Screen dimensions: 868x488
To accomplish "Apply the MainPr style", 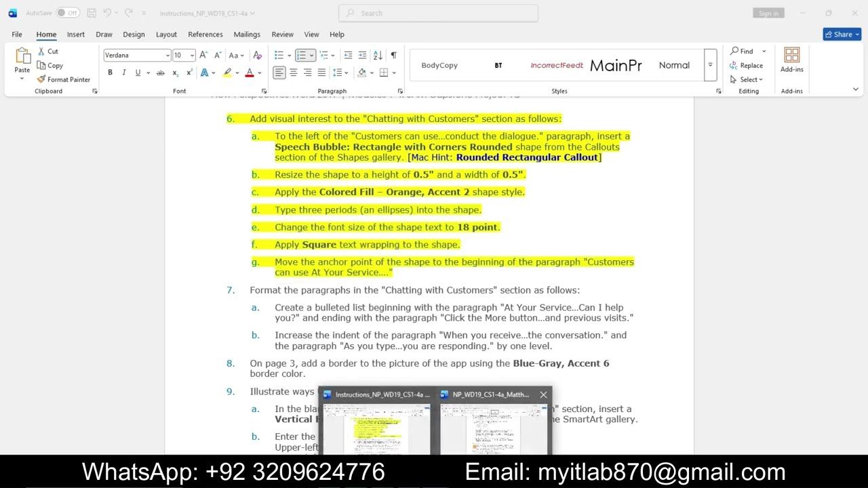I will [x=616, y=65].
